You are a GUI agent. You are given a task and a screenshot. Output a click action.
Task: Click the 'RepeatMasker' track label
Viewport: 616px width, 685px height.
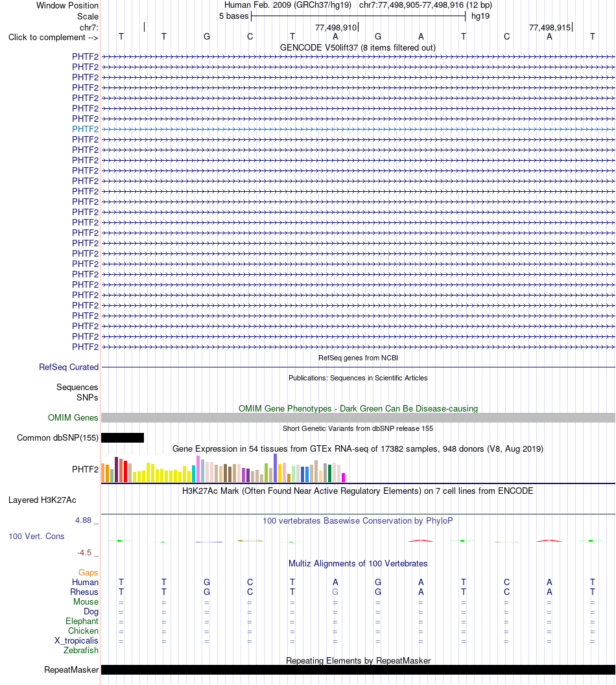pos(71,669)
